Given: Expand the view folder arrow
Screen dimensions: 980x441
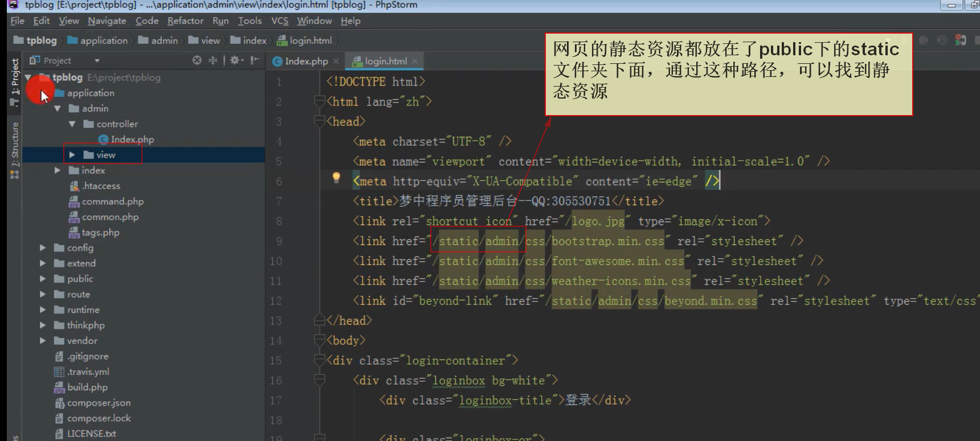Looking at the screenshot, I should coord(72,155).
